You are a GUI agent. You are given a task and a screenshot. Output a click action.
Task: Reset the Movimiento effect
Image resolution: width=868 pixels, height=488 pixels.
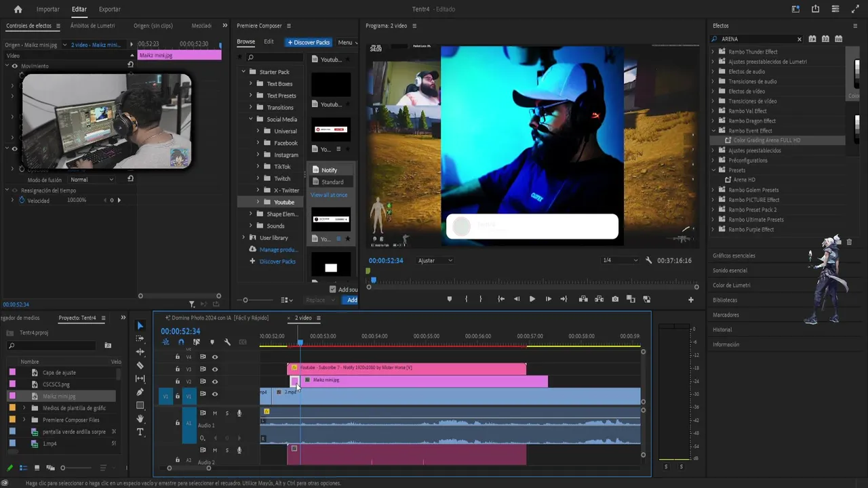[x=130, y=65]
